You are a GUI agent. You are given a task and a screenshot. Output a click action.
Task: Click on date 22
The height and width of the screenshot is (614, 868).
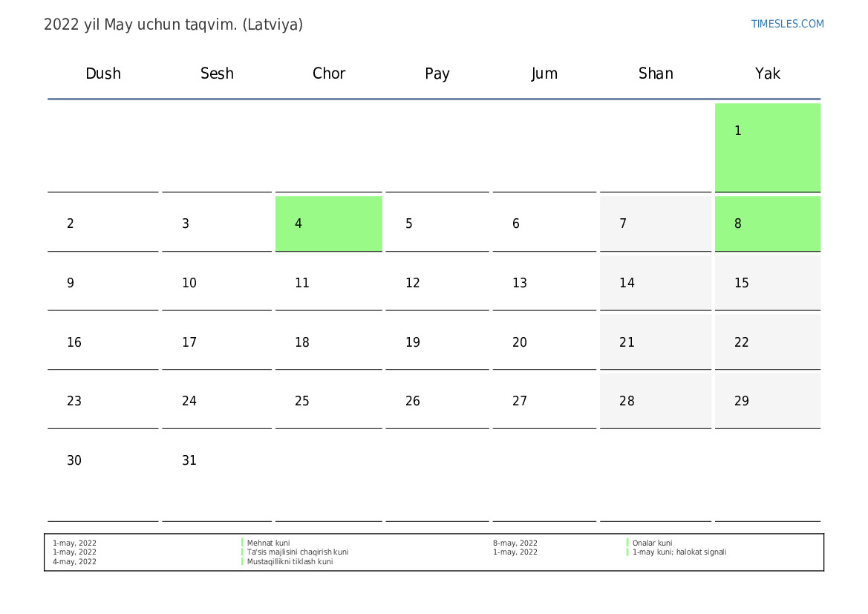767,342
